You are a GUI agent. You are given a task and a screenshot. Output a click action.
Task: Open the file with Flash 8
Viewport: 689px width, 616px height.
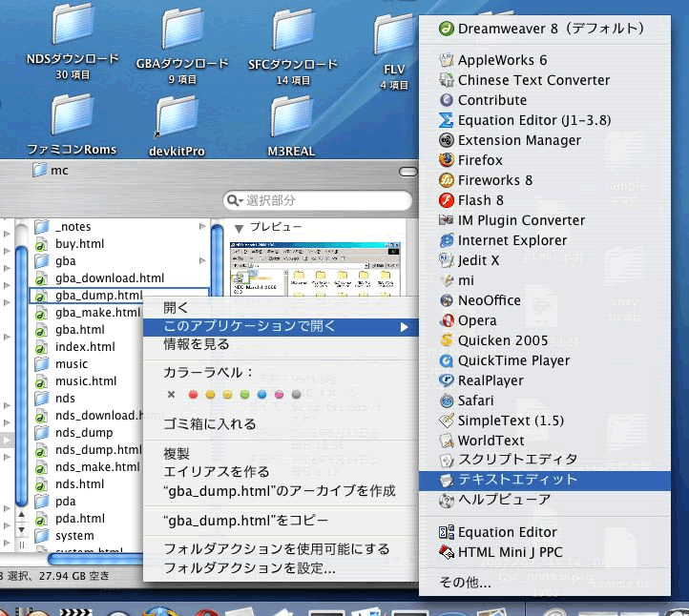point(545,200)
